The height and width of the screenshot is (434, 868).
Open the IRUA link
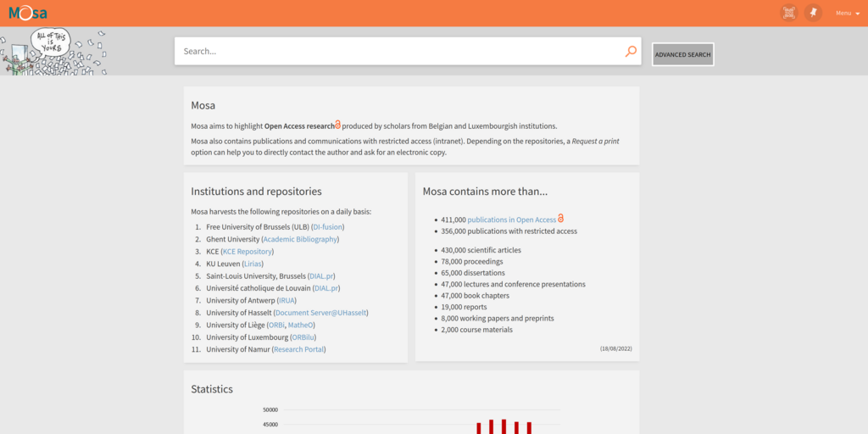(287, 300)
